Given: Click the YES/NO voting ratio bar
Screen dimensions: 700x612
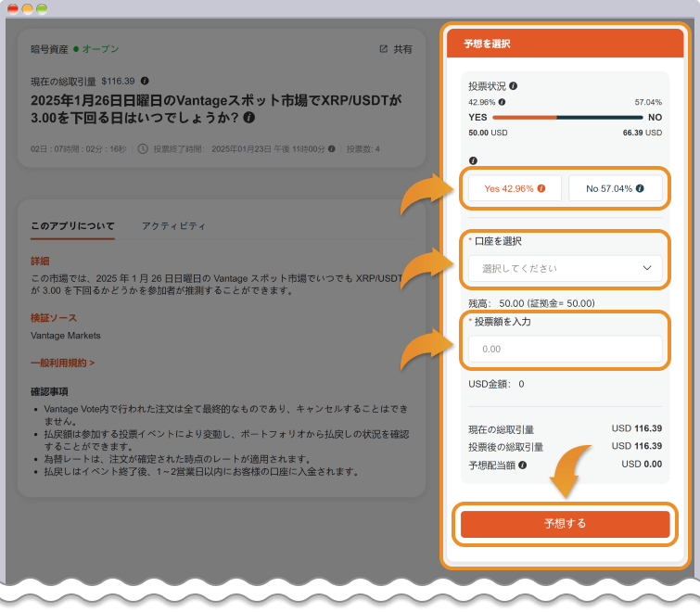Looking at the screenshot, I should [x=567, y=118].
